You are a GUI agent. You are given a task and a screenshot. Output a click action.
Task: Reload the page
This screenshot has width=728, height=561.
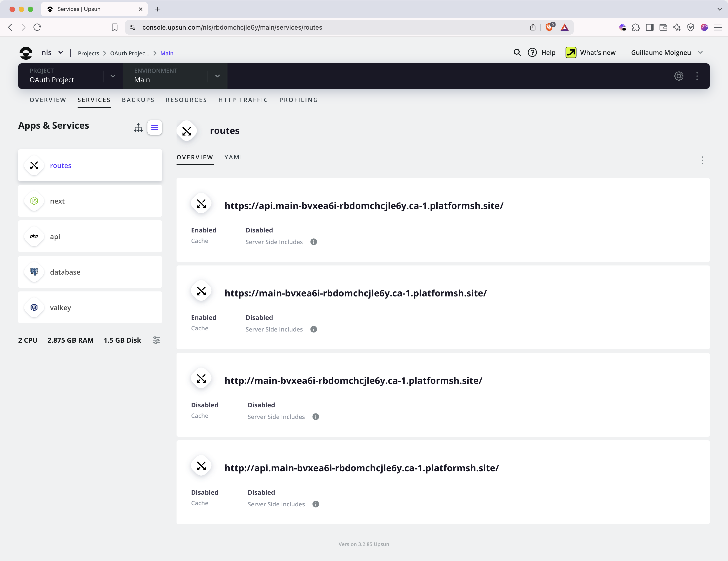37,27
